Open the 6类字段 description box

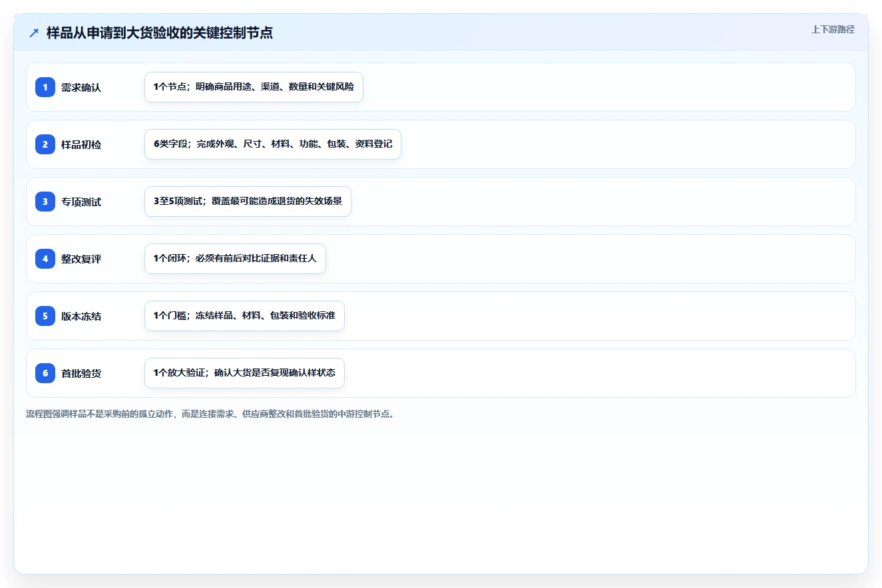(273, 144)
